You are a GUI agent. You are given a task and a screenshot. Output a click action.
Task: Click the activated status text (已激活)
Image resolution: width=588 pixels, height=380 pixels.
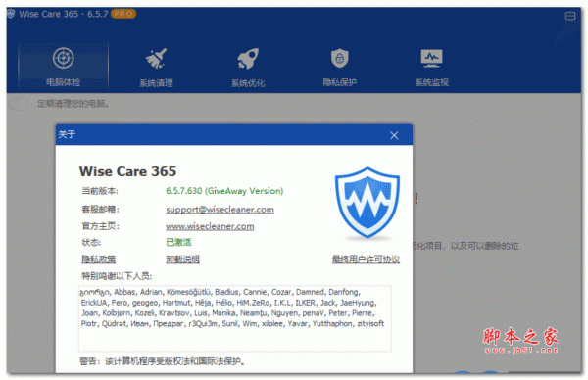point(178,243)
